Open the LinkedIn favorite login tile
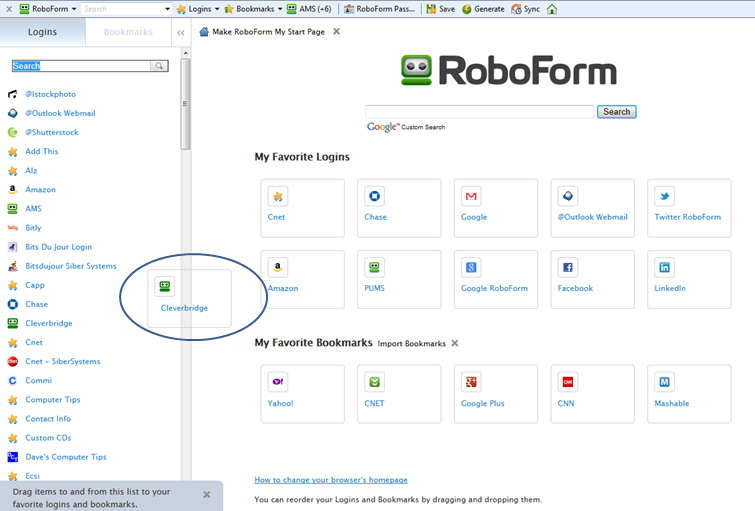 (x=689, y=279)
